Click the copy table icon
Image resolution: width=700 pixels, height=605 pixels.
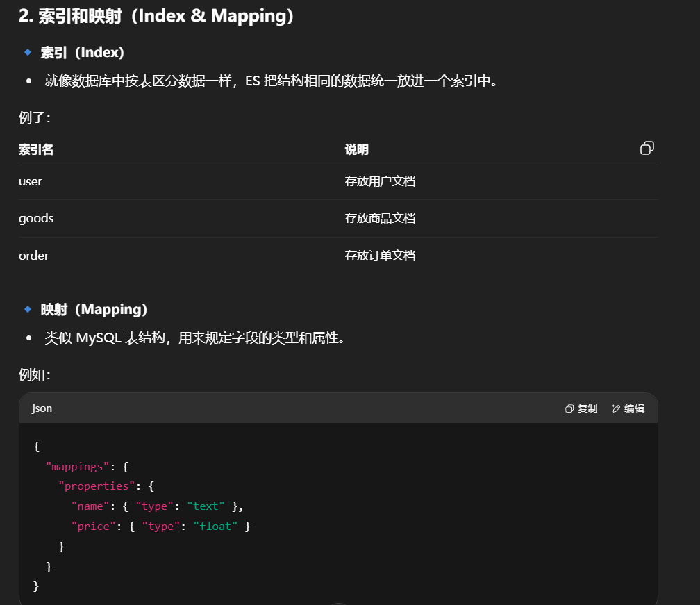point(647,148)
